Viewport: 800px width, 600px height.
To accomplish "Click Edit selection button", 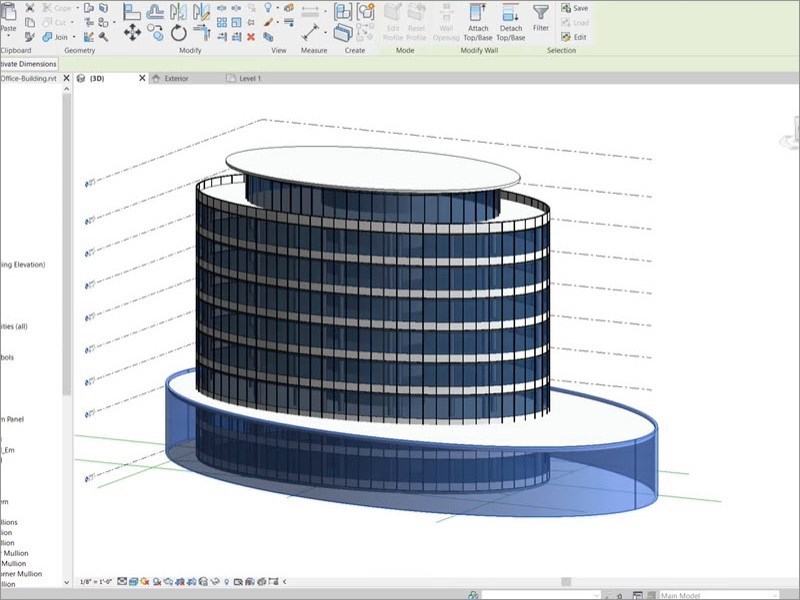I will [x=574, y=37].
